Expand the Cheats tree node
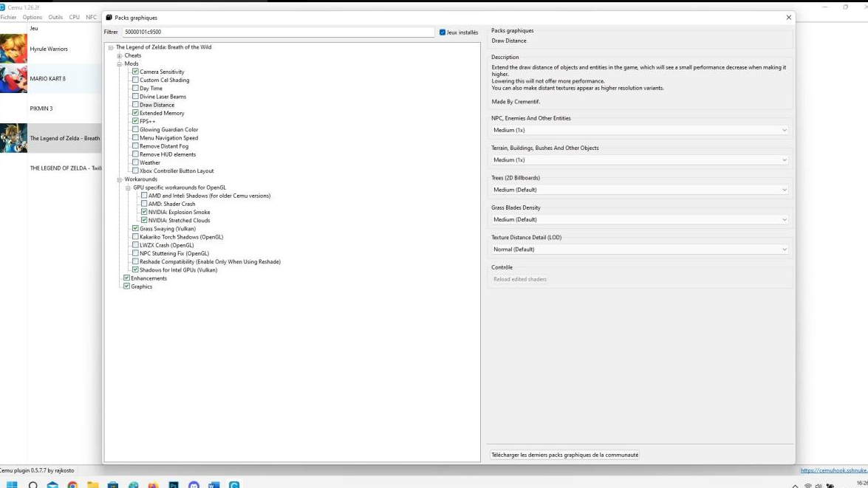 click(119, 55)
